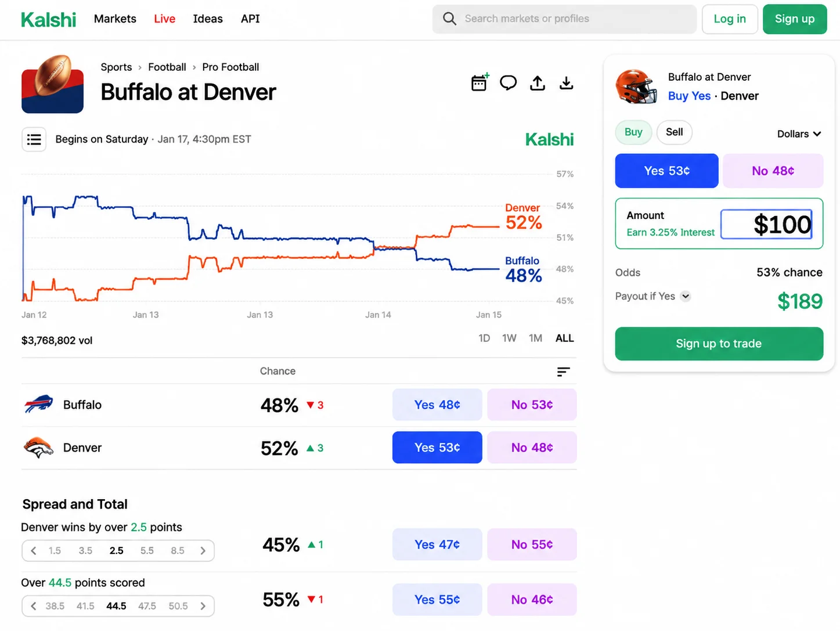Go to Football breadcrumb
This screenshot has width=840, height=631.
167,67
